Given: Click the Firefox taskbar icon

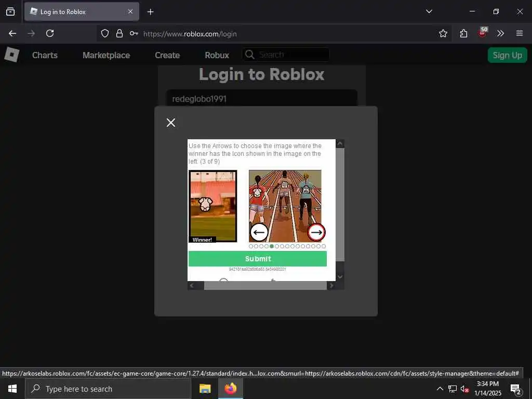Looking at the screenshot, I should tap(230, 389).
